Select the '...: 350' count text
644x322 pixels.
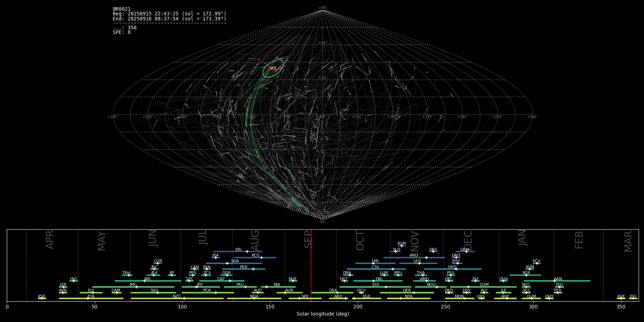pos(125,28)
